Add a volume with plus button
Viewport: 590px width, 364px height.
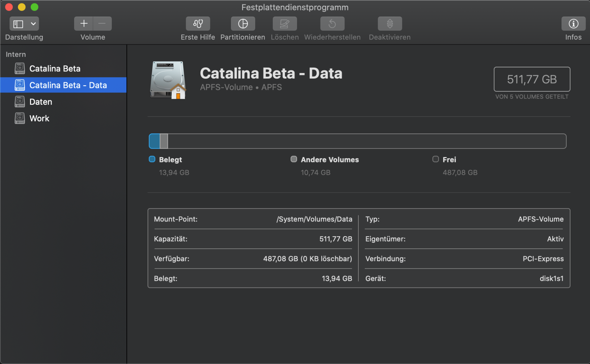84,24
